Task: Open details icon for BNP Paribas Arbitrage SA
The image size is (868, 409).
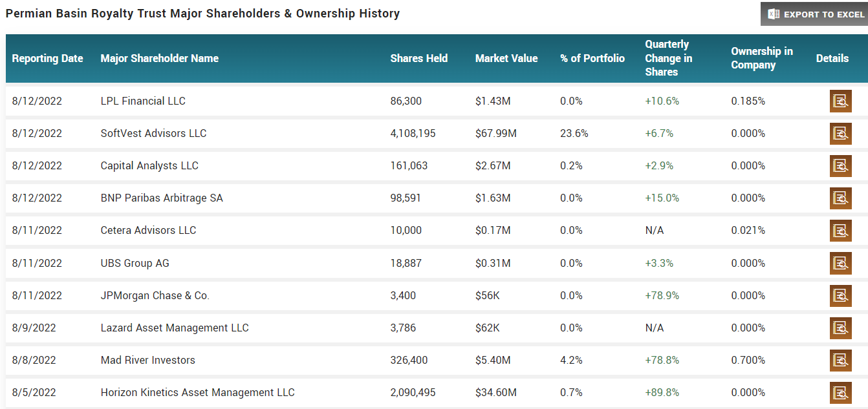Action: 840,198
